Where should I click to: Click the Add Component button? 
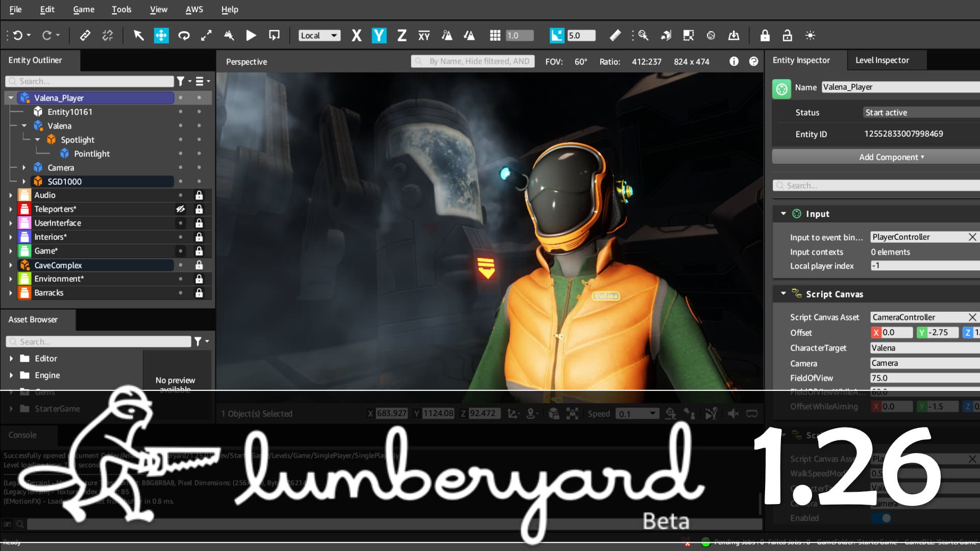pos(891,157)
